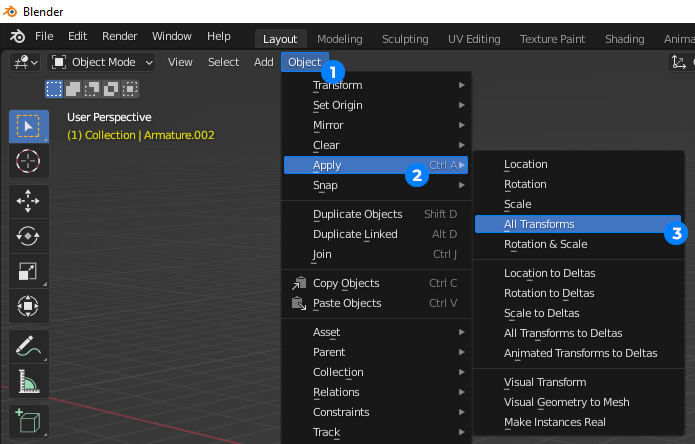
Task: Switch to the Layout workspace tab
Action: 280,39
